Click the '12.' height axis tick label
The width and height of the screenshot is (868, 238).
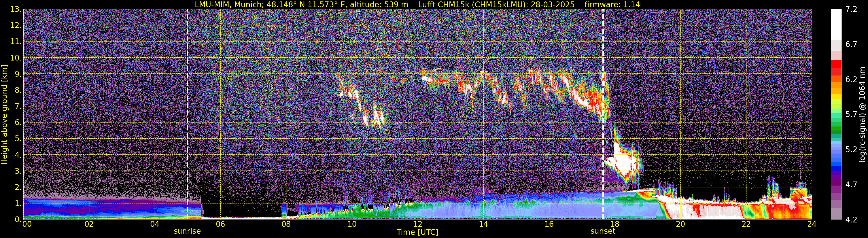point(16,26)
